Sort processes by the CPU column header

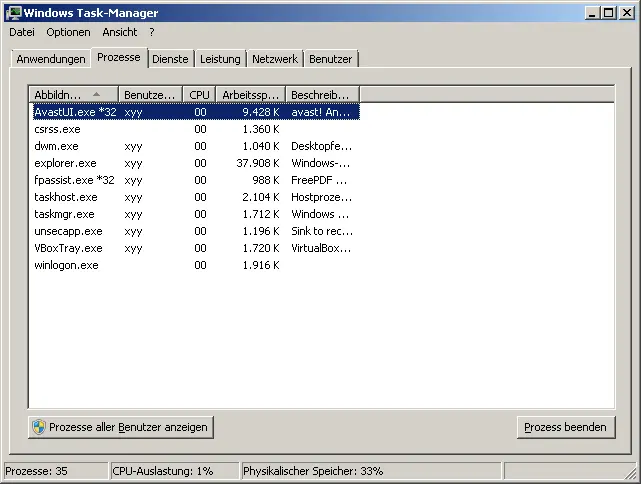199,94
